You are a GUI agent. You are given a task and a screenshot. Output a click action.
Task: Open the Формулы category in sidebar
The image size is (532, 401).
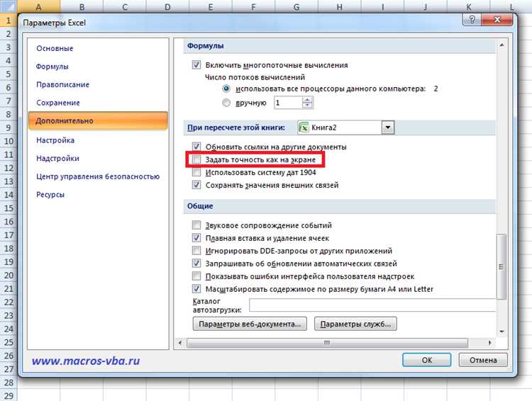[x=52, y=67]
